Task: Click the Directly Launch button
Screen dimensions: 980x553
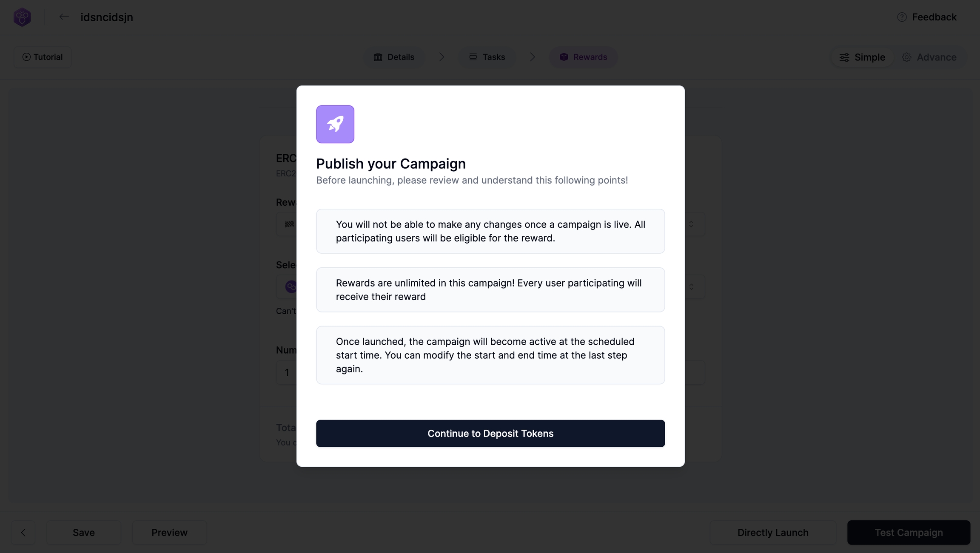Action: [x=772, y=533]
